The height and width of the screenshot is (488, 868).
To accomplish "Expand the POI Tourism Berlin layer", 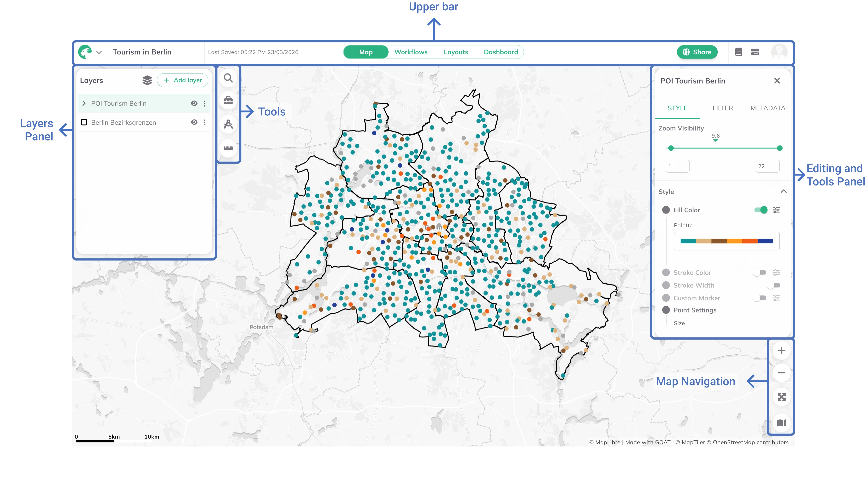I will 84,103.
